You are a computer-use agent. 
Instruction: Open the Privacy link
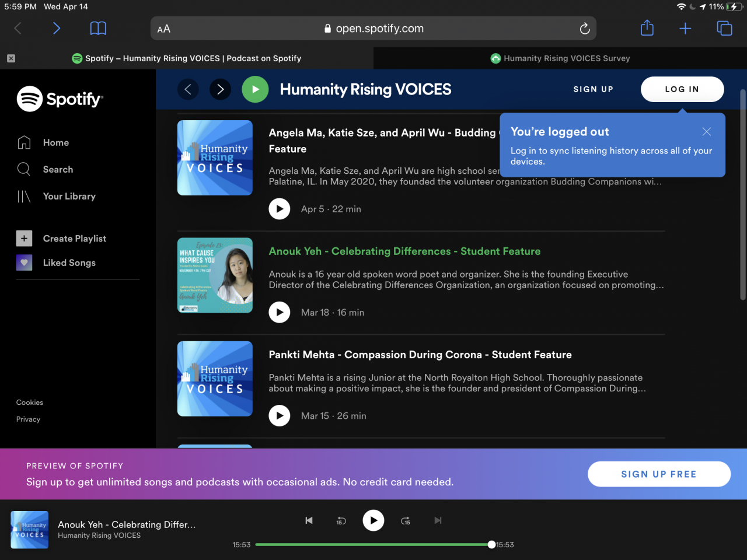tap(28, 419)
